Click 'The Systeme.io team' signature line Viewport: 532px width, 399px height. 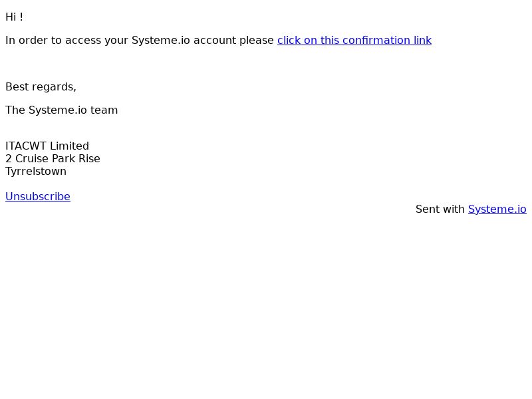coord(61,110)
